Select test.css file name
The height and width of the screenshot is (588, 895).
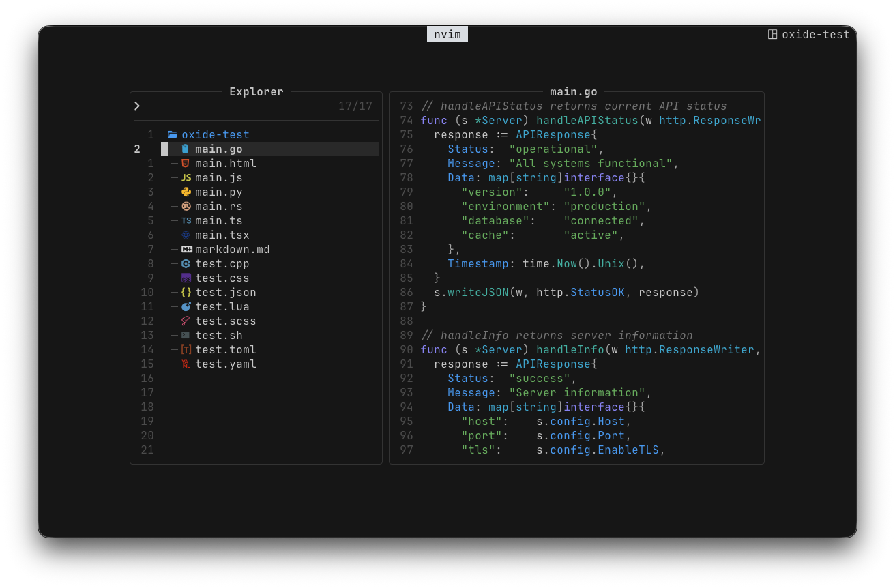[x=222, y=278]
